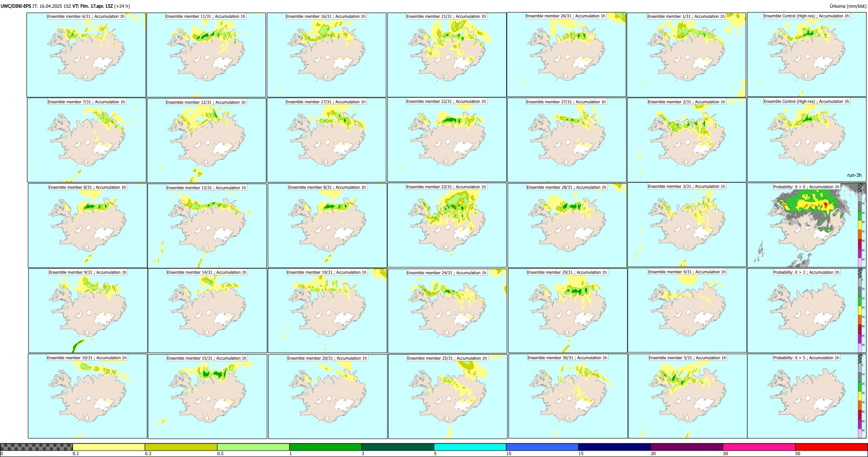Click the 'VT: Fim. 17.apr. 15Z' valid time
The width and height of the screenshot is (868, 457).
(x=93, y=6)
